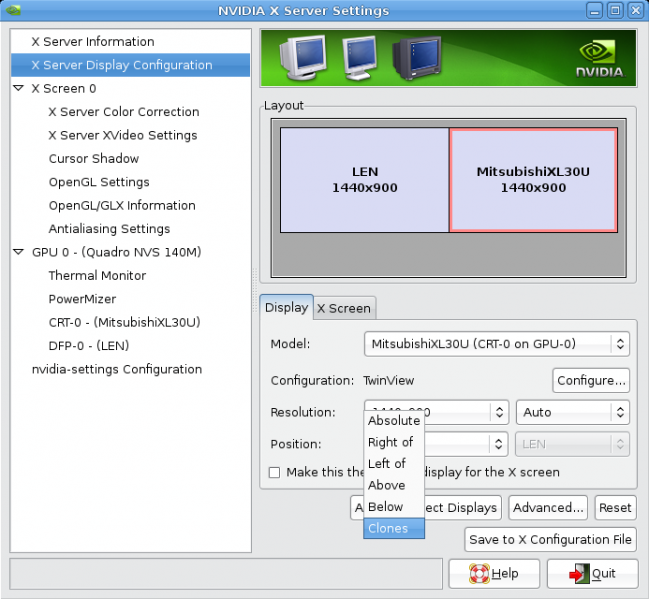Click the NVIDIA app icon in title bar
This screenshot has width=649, height=599.
click(13, 10)
